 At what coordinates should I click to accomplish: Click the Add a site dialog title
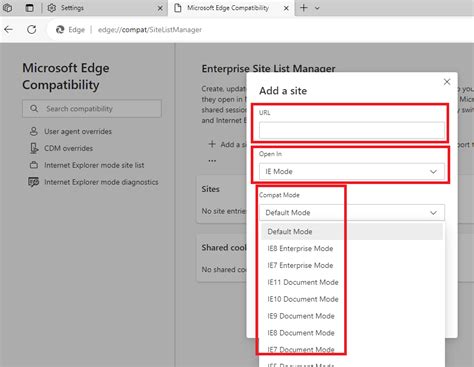(283, 91)
